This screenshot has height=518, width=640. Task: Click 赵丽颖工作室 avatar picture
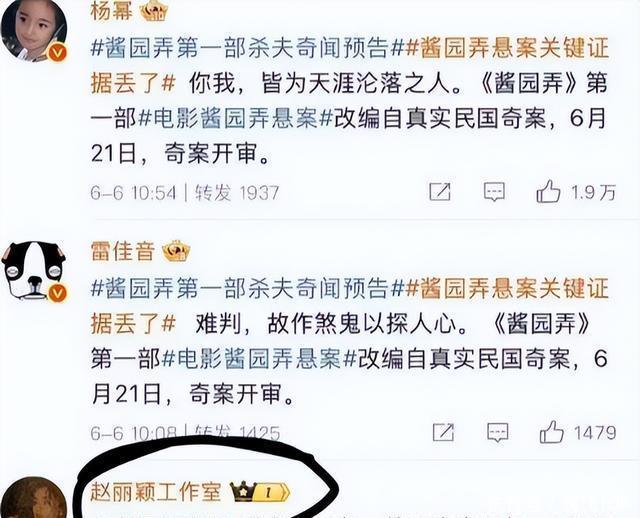[x=34, y=498]
